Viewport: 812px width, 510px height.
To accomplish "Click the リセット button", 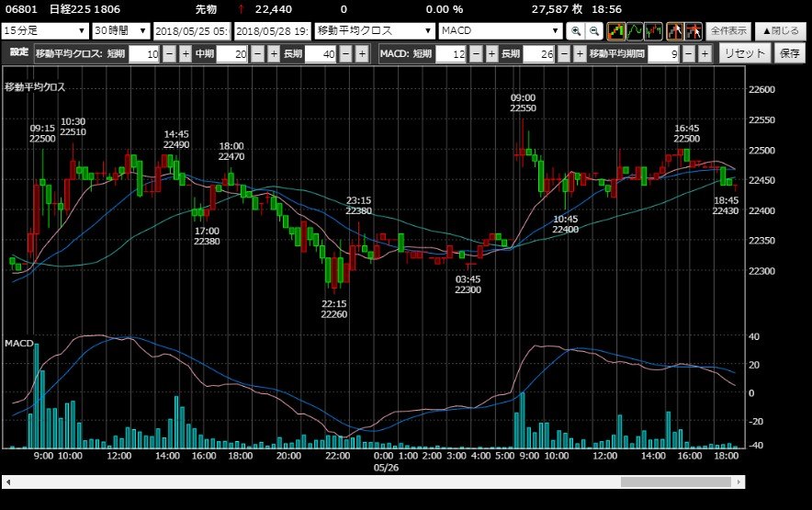I will (744, 53).
